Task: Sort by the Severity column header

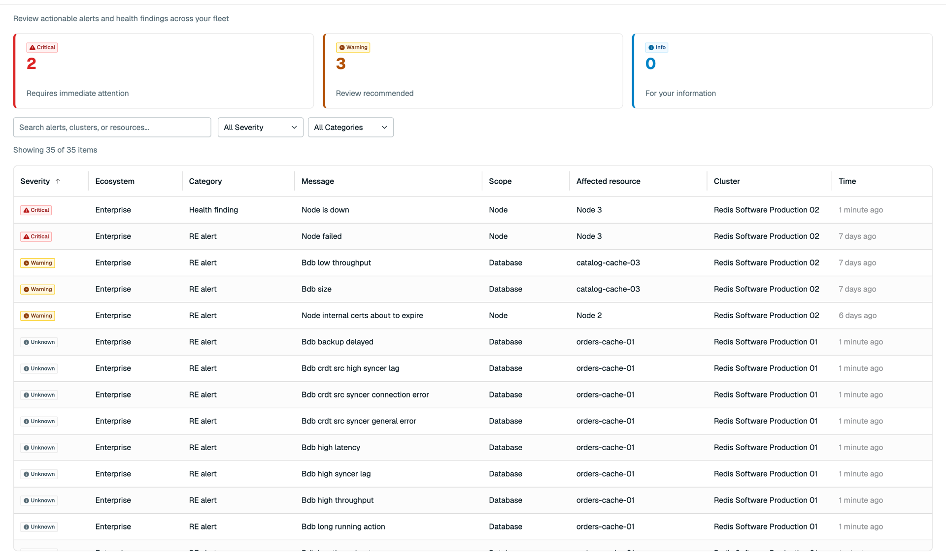Action: coord(35,181)
